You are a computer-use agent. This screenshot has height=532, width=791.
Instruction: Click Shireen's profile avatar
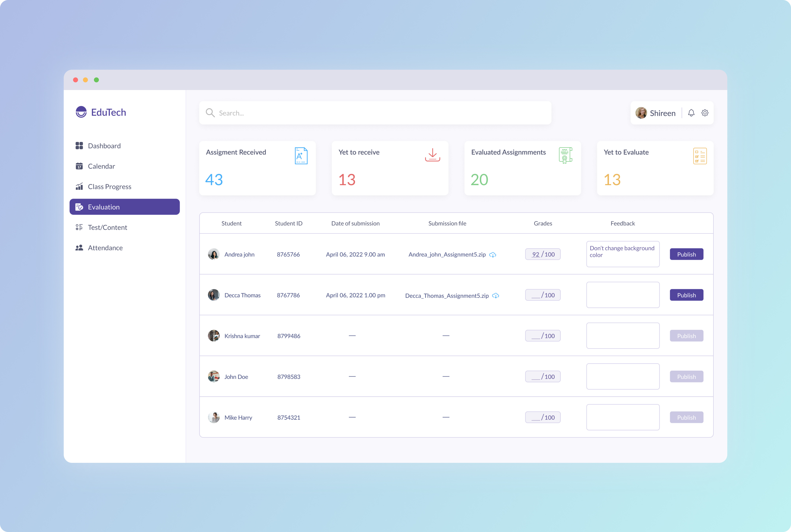[x=642, y=113]
